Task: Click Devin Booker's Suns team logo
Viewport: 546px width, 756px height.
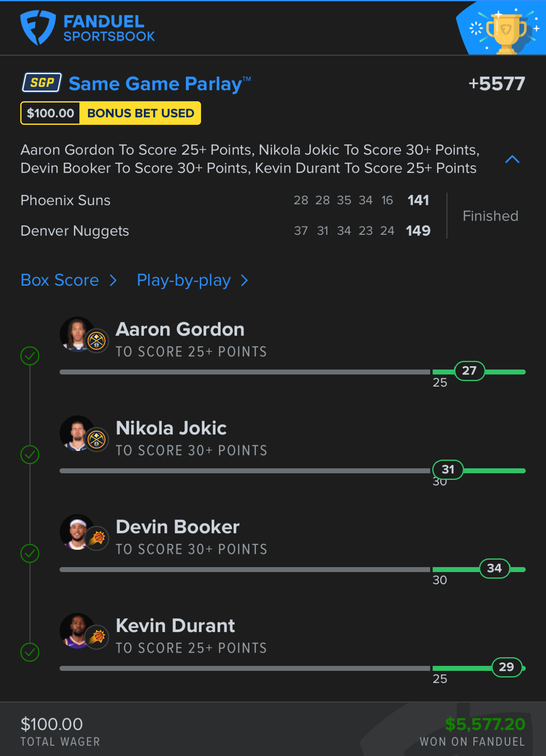Action: (97, 538)
